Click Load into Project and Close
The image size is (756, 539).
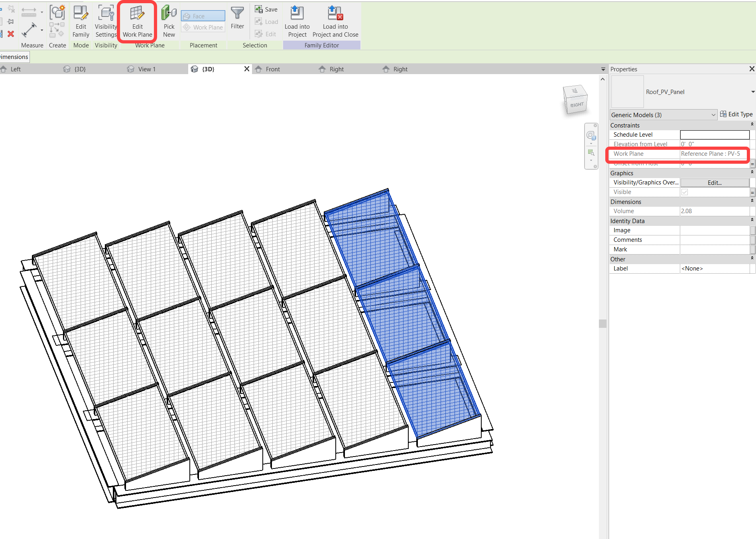tap(335, 22)
